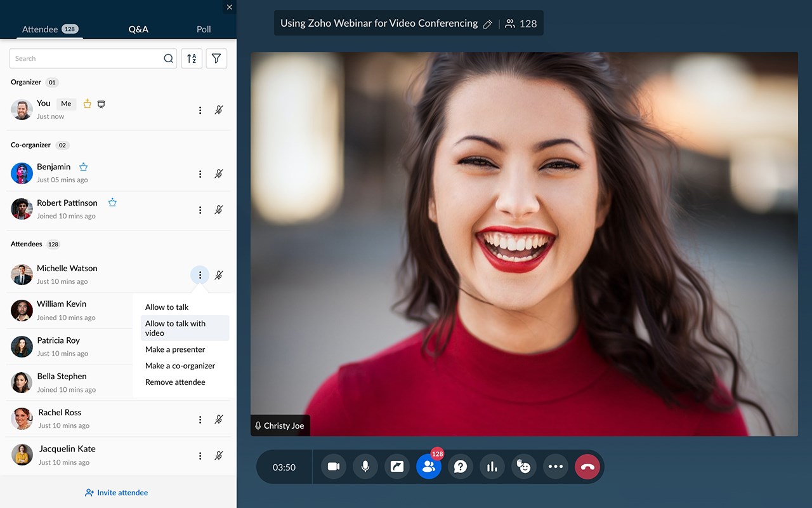Image resolution: width=812 pixels, height=508 pixels.
Task: Switch to the Poll tab
Action: 204,29
